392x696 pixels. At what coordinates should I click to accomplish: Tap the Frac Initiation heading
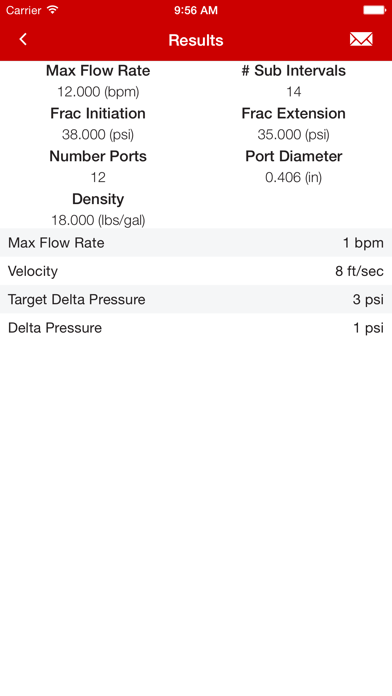coord(98,113)
